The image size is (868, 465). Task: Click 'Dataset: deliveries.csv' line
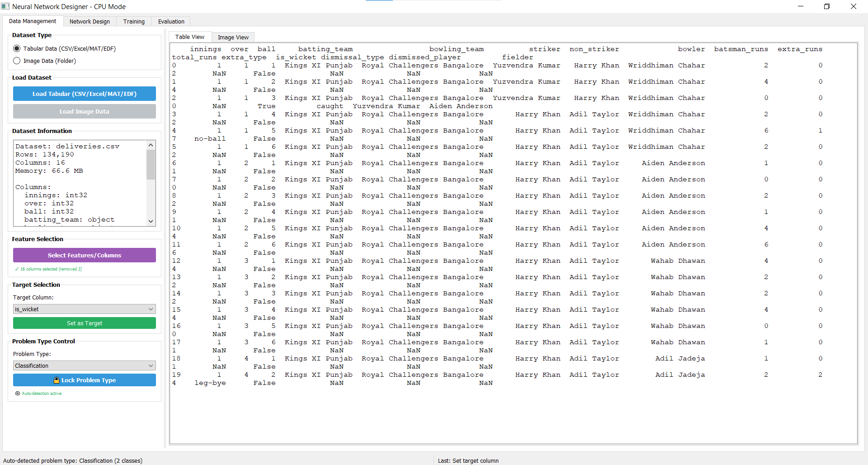[67, 146]
